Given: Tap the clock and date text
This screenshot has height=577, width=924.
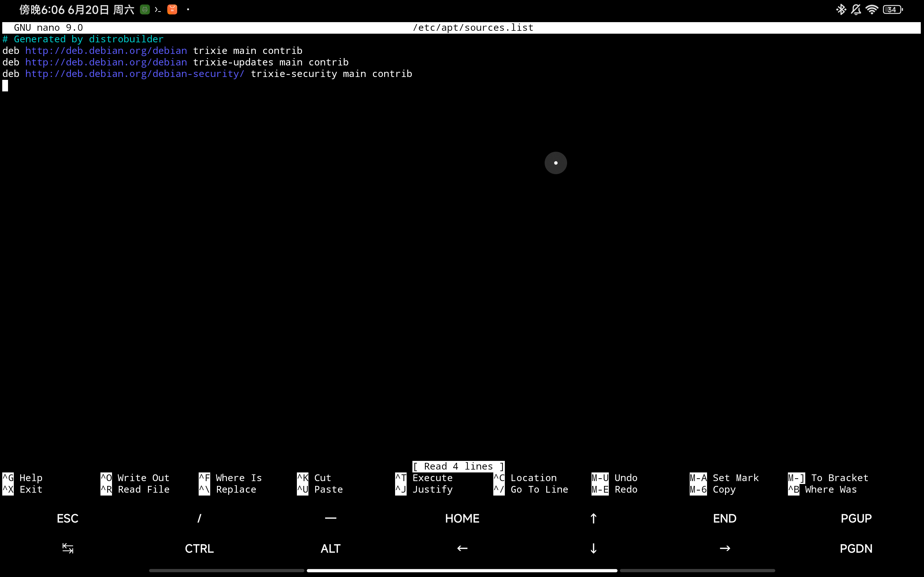Looking at the screenshot, I should point(77,10).
